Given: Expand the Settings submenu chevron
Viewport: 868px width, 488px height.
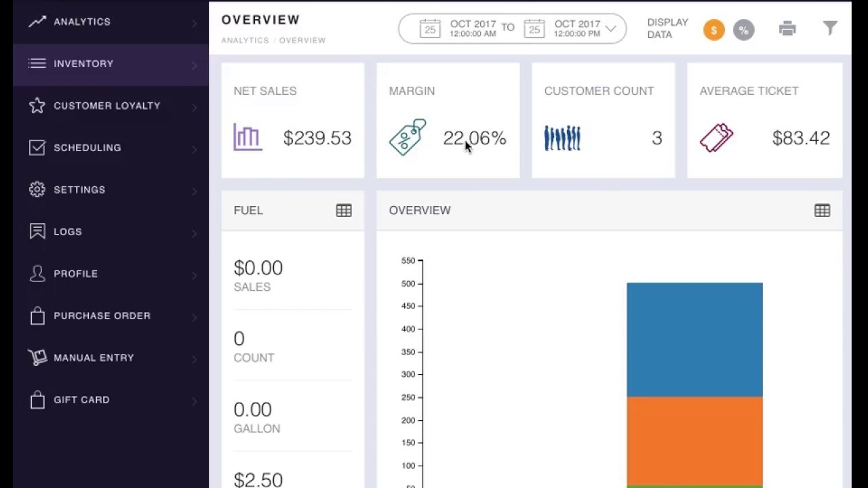Looking at the screenshot, I should (194, 192).
